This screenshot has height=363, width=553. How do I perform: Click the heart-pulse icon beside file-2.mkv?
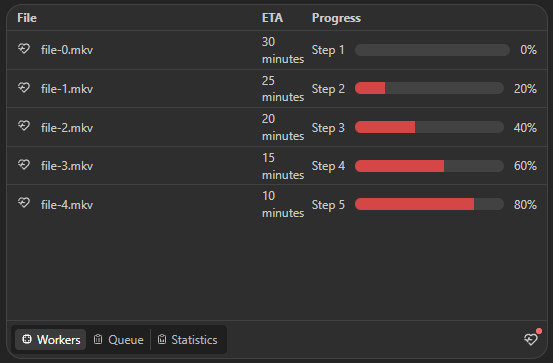(24, 126)
